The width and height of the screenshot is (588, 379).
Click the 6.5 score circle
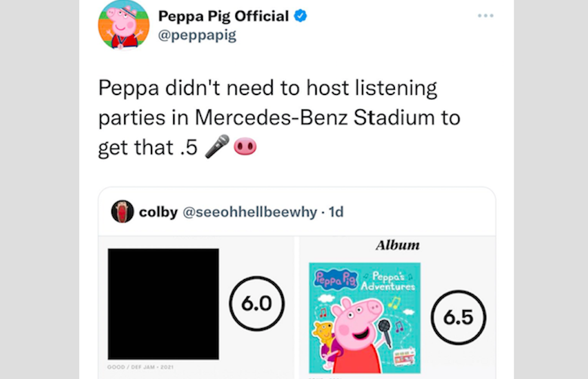[458, 317]
